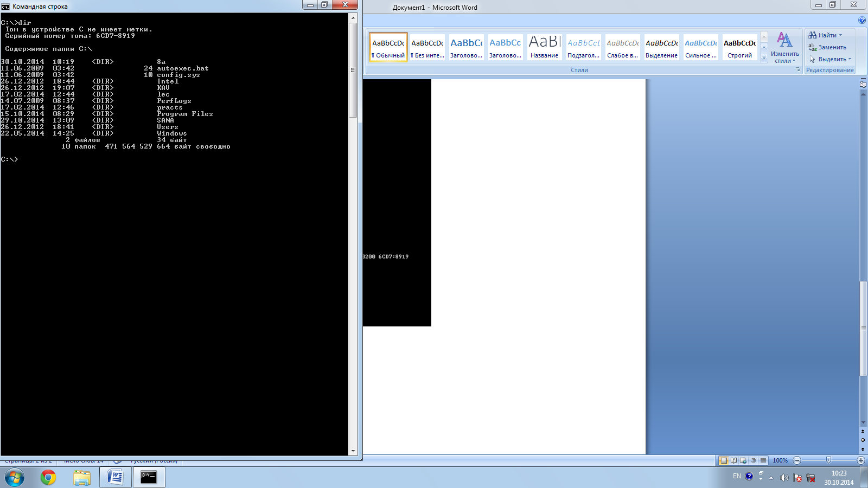
Task: Open Select Browse Object button
Action: (863, 440)
